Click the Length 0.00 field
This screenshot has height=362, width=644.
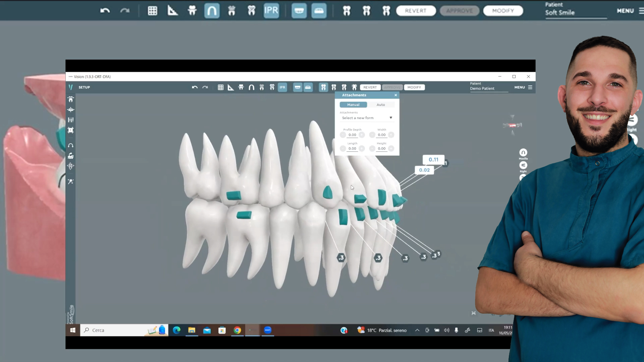click(352, 148)
